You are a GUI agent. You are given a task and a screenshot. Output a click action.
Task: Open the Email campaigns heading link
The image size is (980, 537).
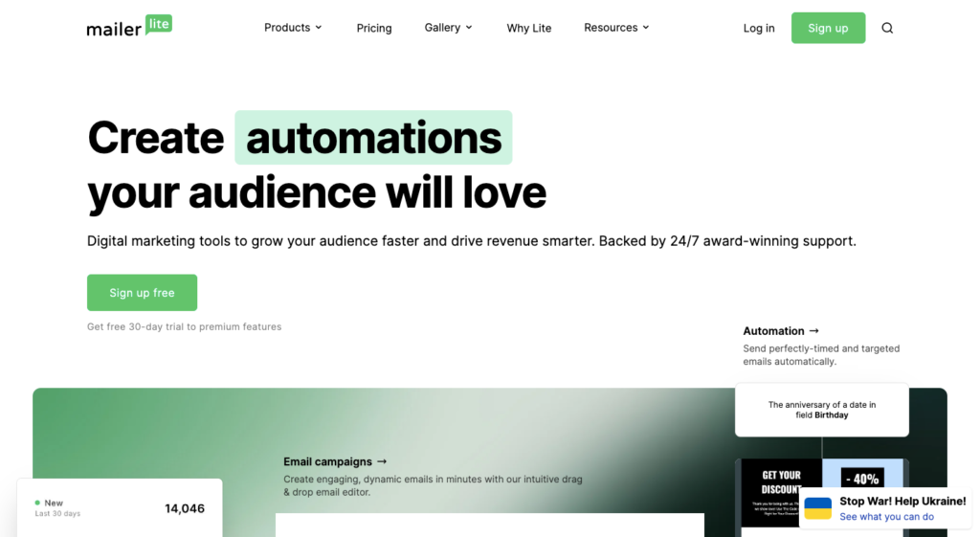click(x=327, y=461)
